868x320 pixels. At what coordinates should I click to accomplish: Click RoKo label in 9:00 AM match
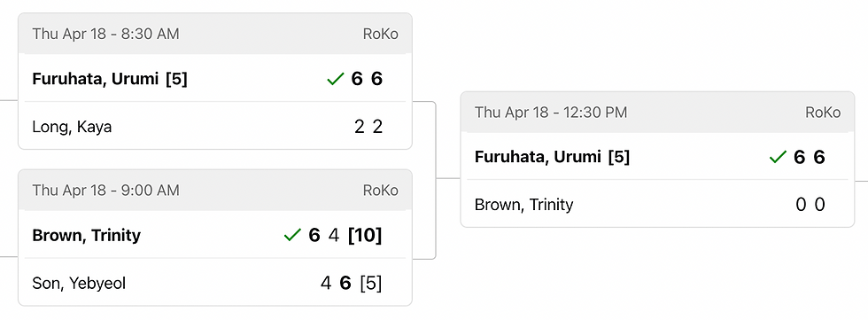380,191
